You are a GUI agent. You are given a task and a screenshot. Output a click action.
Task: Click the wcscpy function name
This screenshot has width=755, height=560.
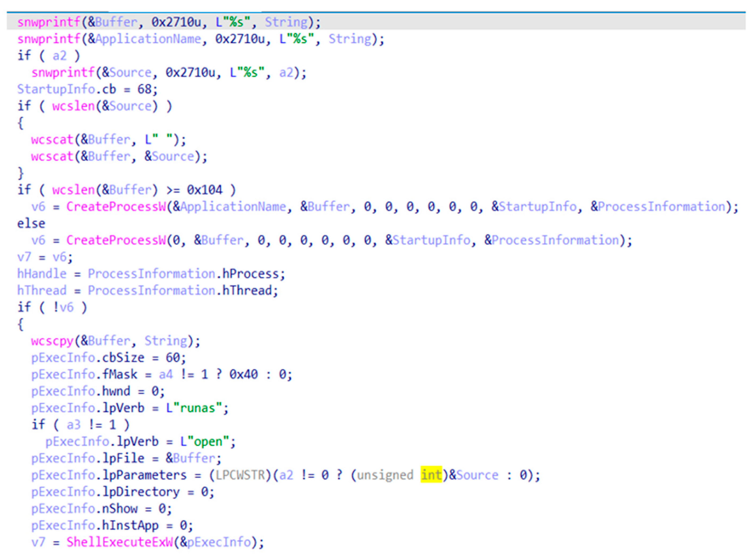pos(52,341)
